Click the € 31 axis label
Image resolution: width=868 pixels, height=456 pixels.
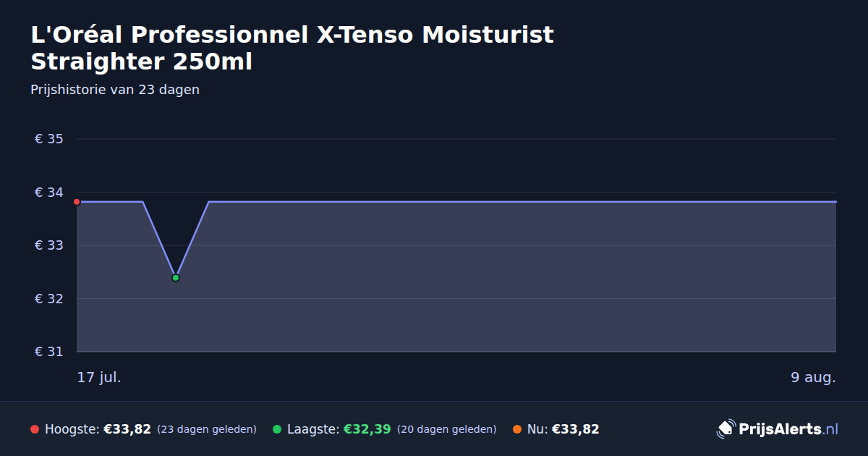click(49, 352)
